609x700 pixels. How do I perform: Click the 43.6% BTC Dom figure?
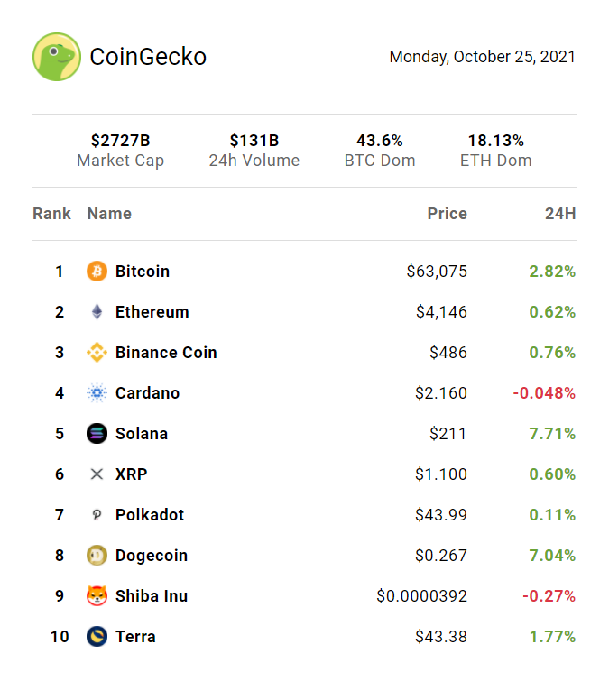coord(380,141)
